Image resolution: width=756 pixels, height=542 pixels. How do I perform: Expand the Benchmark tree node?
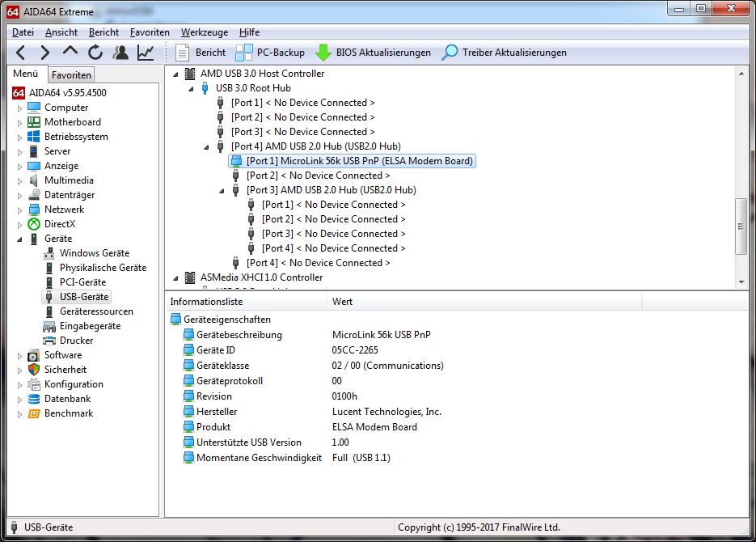point(19,414)
